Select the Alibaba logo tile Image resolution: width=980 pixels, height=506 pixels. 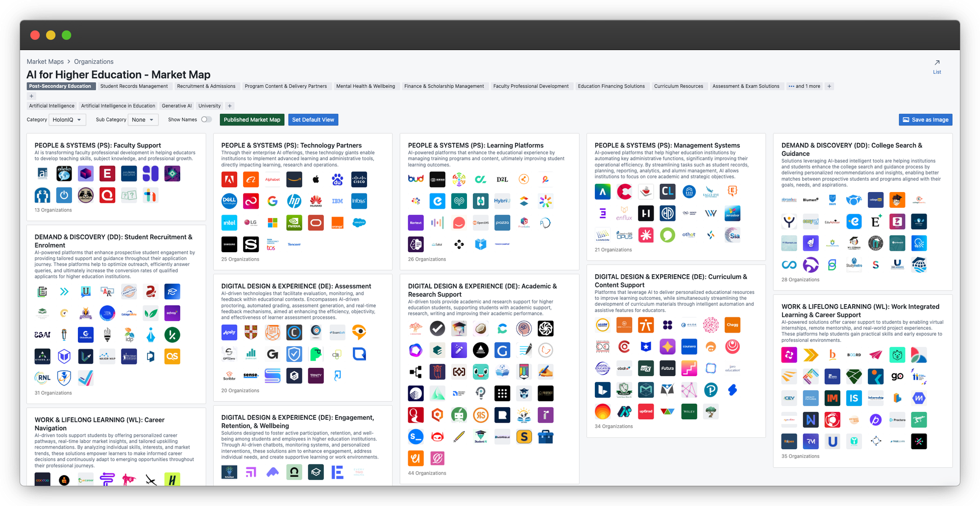point(251,179)
